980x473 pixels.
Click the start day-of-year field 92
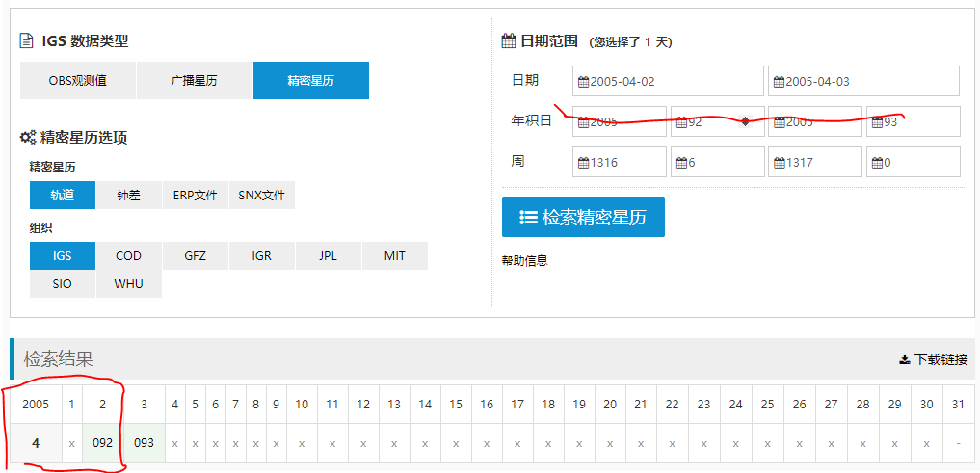click(718, 121)
